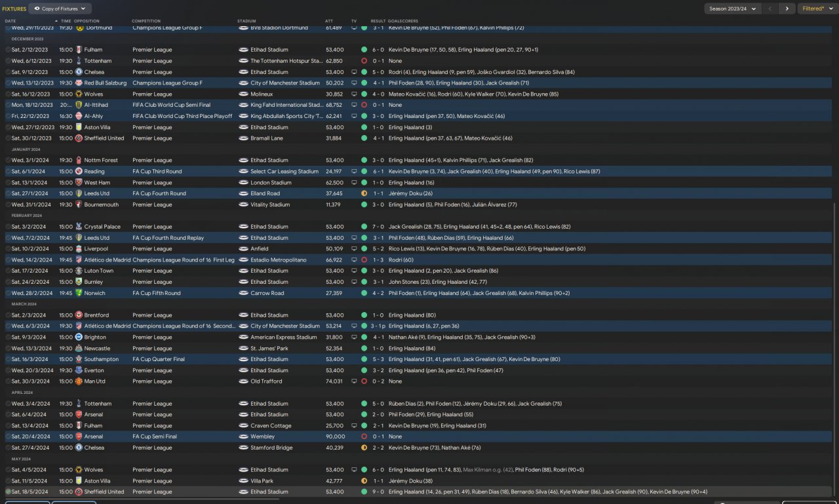Tick the row selector for Sat 2/12/2023 Fulham
839x504 pixels.
pyautogui.click(x=9, y=50)
